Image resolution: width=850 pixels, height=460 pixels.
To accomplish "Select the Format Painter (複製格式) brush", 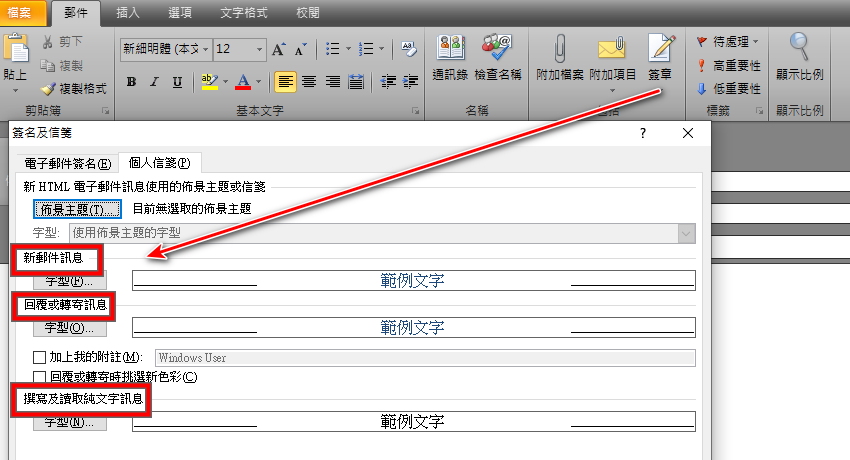I will pyautogui.click(x=48, y=89).
